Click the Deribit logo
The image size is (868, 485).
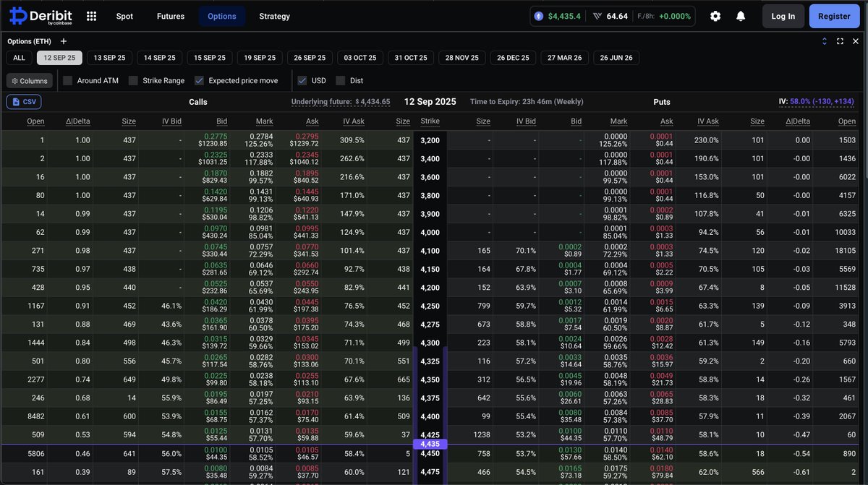[x=40, y=15]
